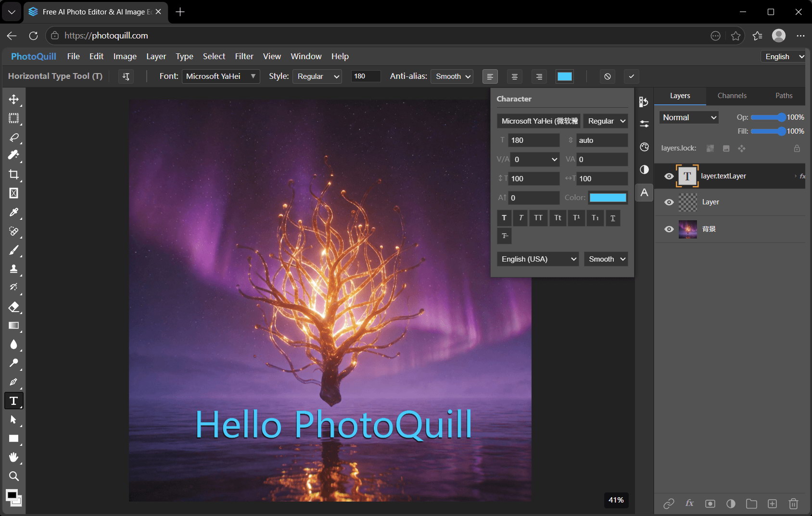Open the Type menu
812x516 pixels.
point(185,56)
